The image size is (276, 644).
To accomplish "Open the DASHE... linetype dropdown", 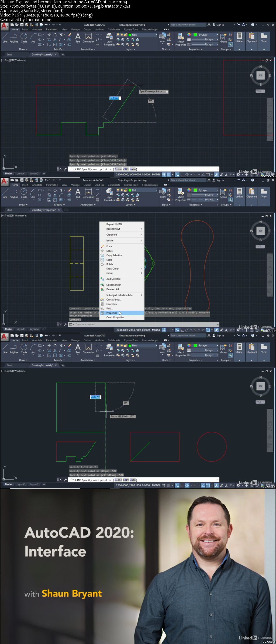I will coord(217,200).
